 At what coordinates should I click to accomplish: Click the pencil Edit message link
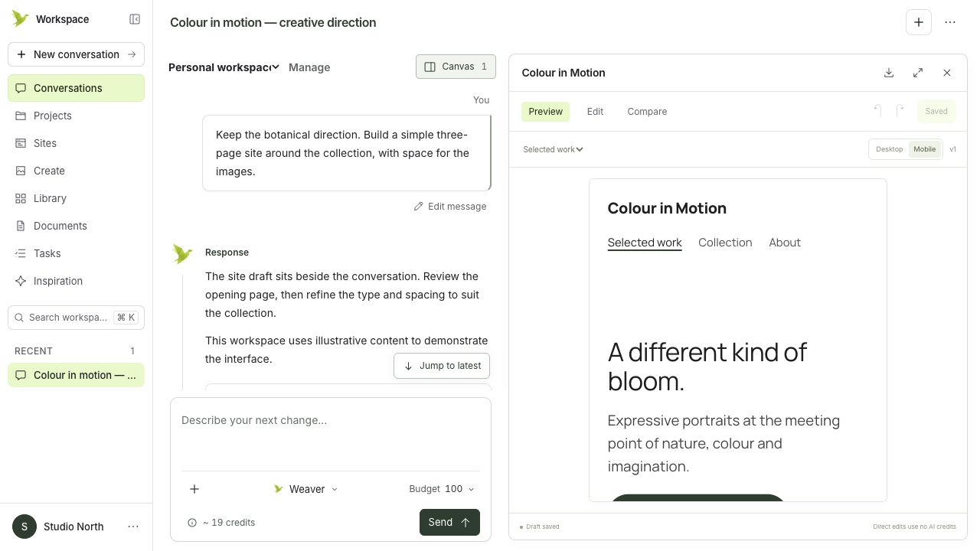[x=450, y=207]
